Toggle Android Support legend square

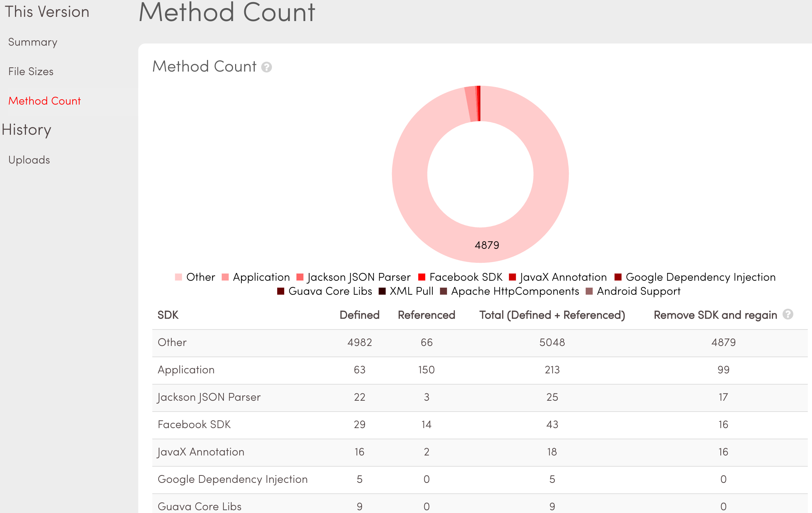pos(589,291)
